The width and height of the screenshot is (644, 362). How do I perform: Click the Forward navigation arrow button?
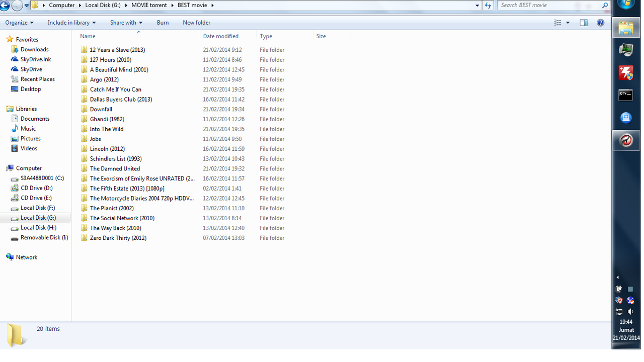17,5
